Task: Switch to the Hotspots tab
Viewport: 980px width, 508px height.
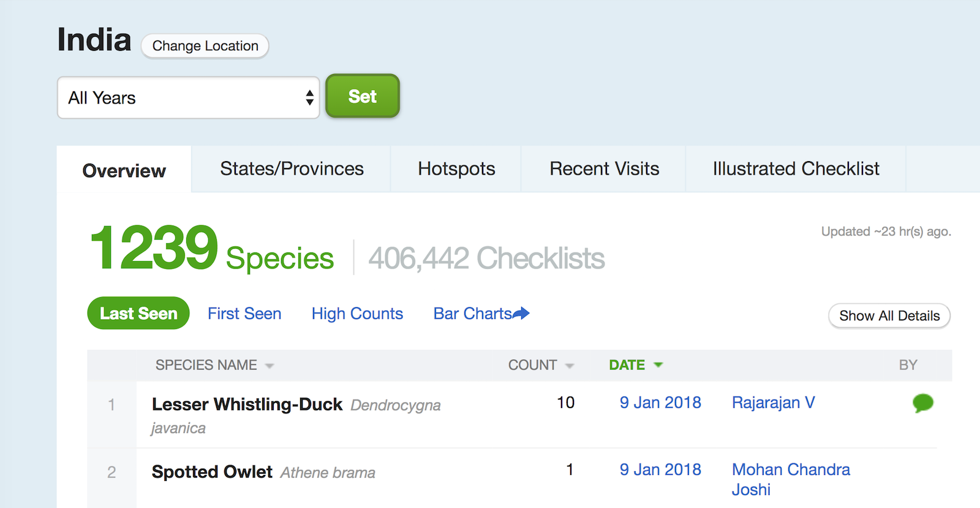Action: pos(456,169)
